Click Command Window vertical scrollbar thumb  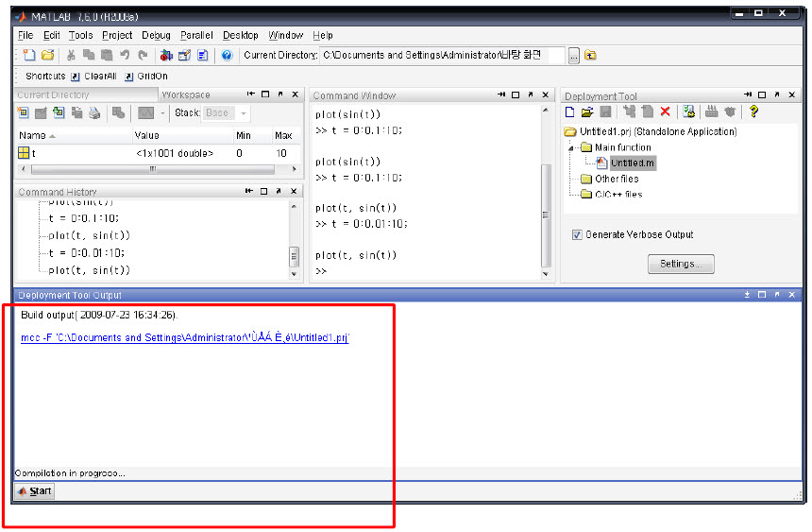546,215
